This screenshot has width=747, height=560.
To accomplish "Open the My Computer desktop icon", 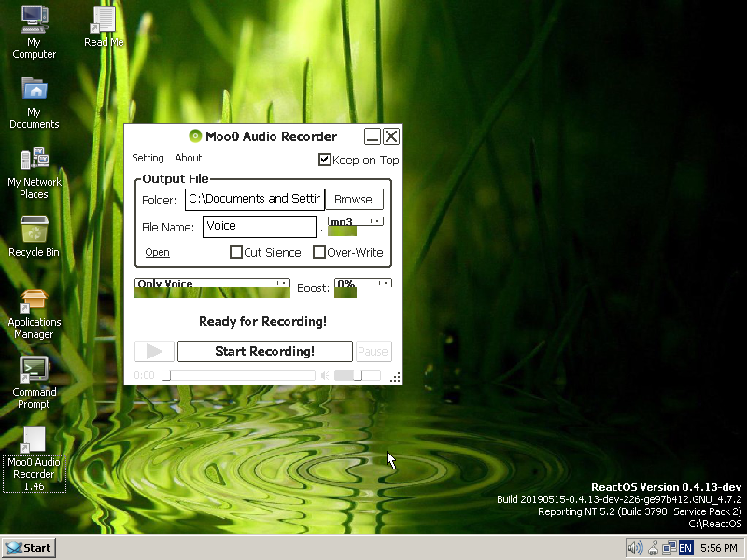I will 34,19.
